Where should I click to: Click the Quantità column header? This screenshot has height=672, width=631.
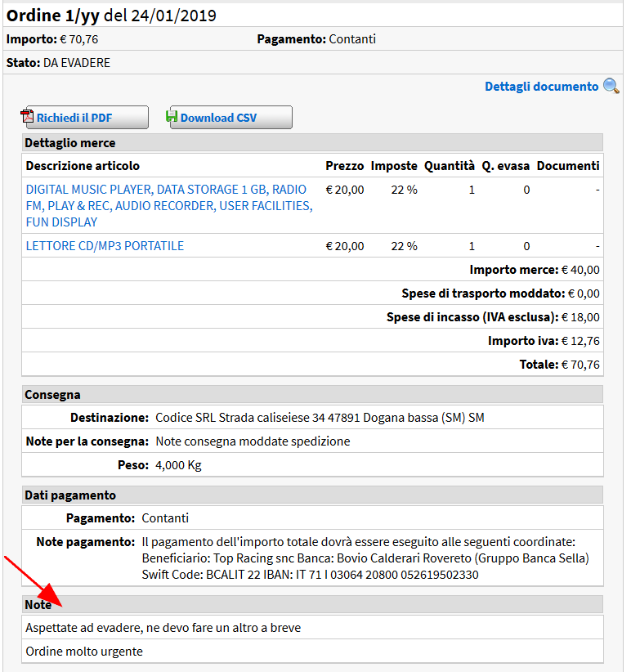[450, 166]
